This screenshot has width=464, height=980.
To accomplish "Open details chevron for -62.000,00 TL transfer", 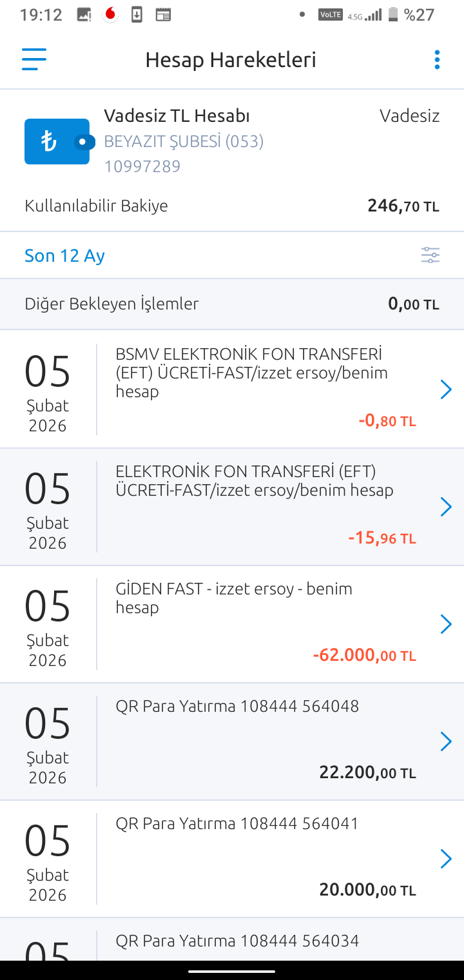I will 446,624.
